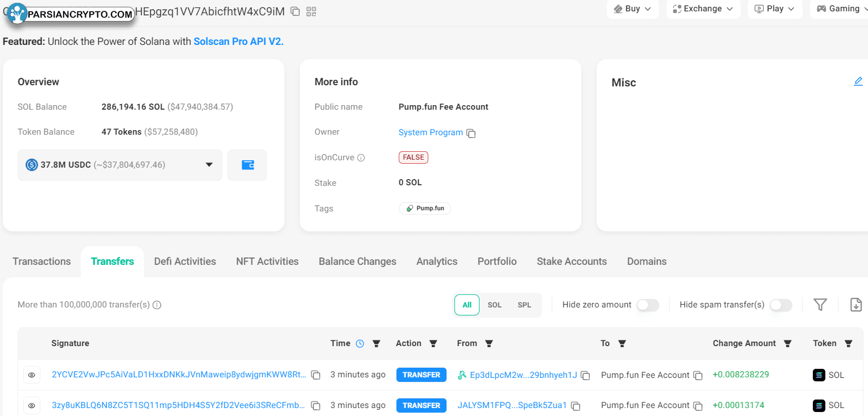Filter the From column
Viewport: 868px width, 416px height.
pos(489,343)
